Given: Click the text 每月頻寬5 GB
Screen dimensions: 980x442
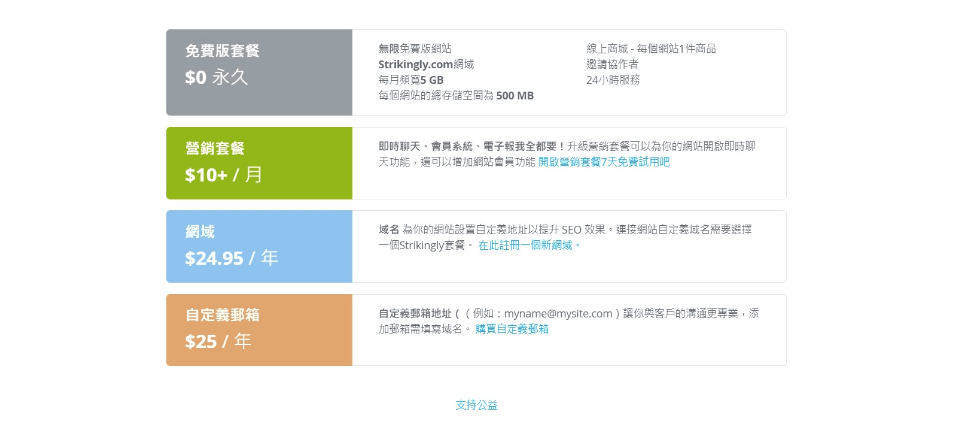Looking at the screenshot, I should pyautogui.click(x=411, y=80).
